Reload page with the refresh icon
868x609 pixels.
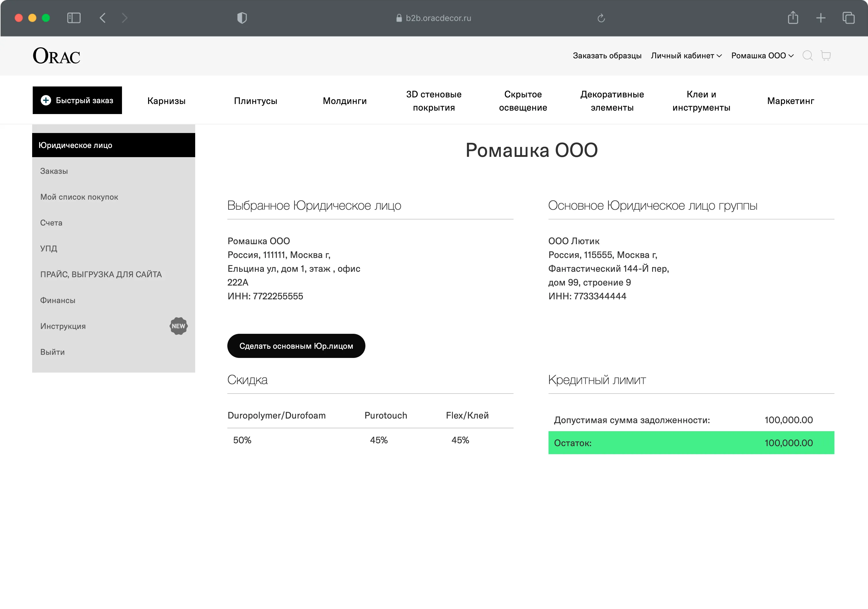click(x=601, y=18)
